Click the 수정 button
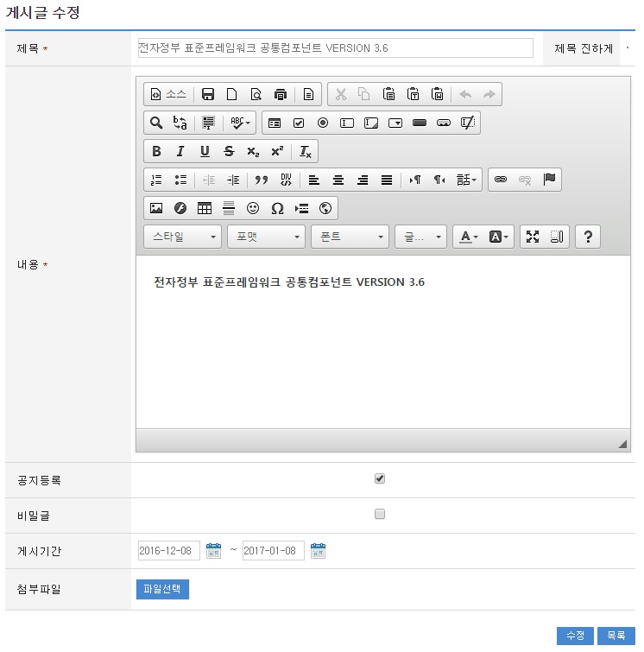The image size is (644, 652). [x=575, y=636]
